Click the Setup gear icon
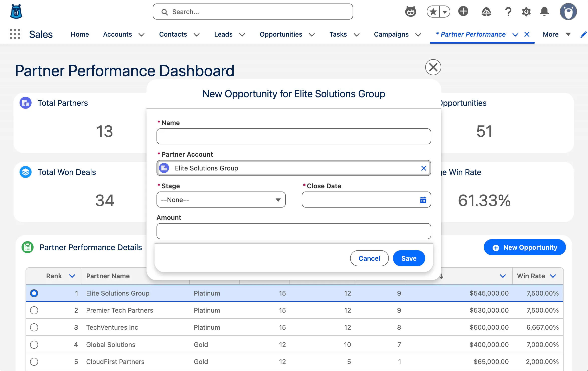Image resolution: width=588 pixels, height=371 pixels. 526,12
